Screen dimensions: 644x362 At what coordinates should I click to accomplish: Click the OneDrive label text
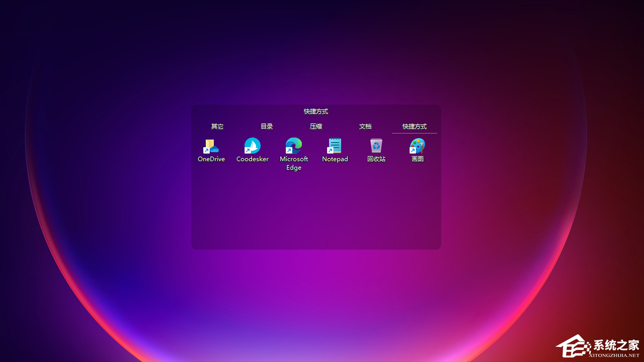[211, 159]
